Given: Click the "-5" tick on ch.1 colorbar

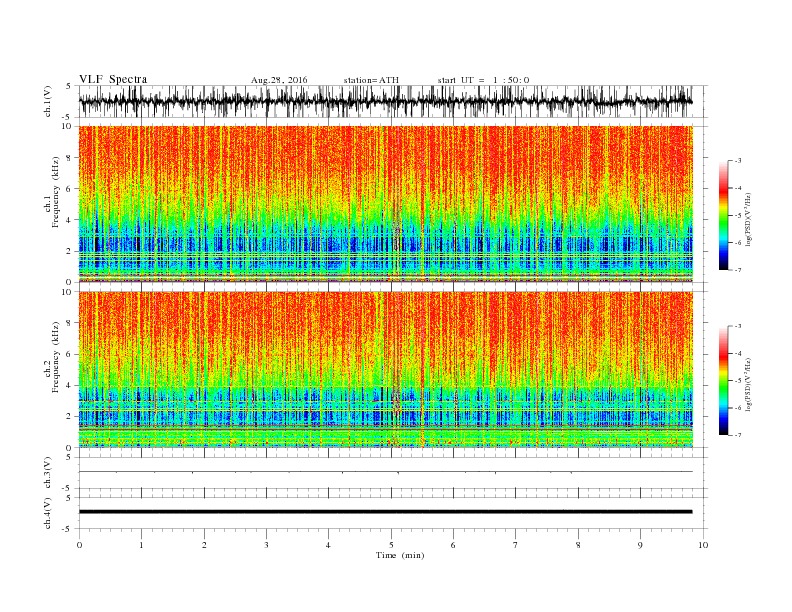Looking at the screenshot, I should (x=738, y=216).
